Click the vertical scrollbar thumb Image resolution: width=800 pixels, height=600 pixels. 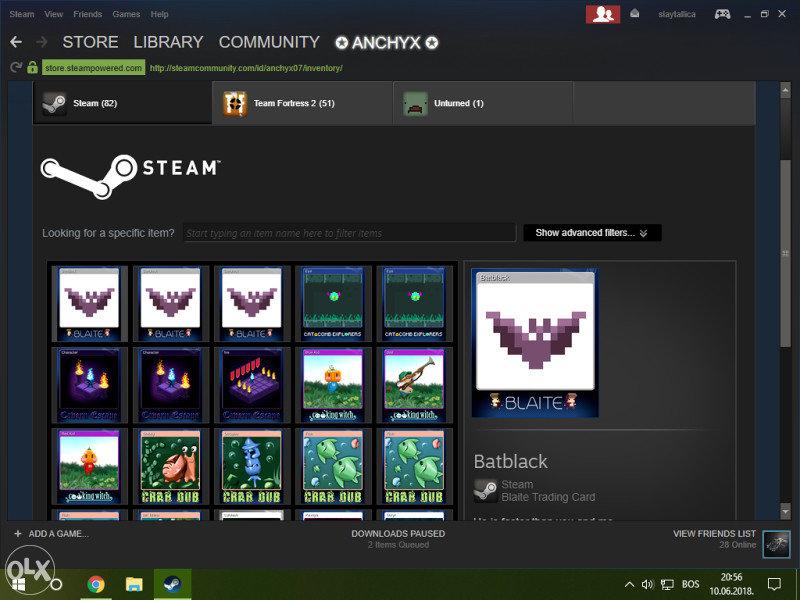coord(785,254)
